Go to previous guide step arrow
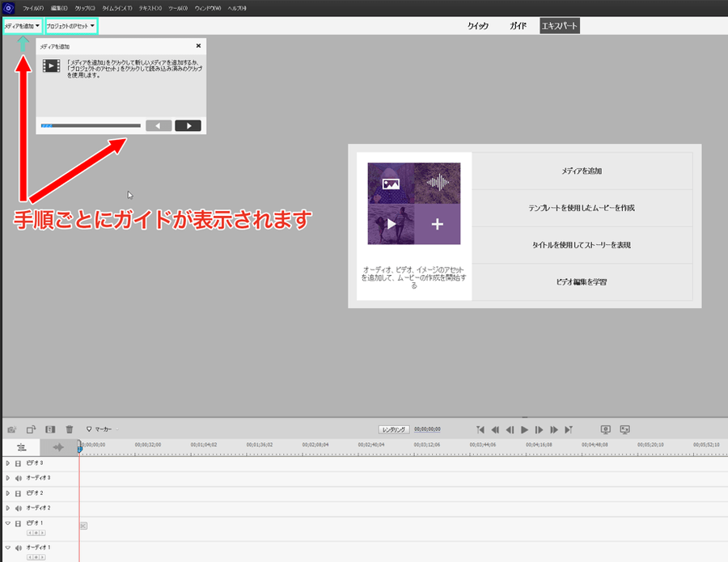The height and width of the screenshot is (562, 728). (159, 126)
